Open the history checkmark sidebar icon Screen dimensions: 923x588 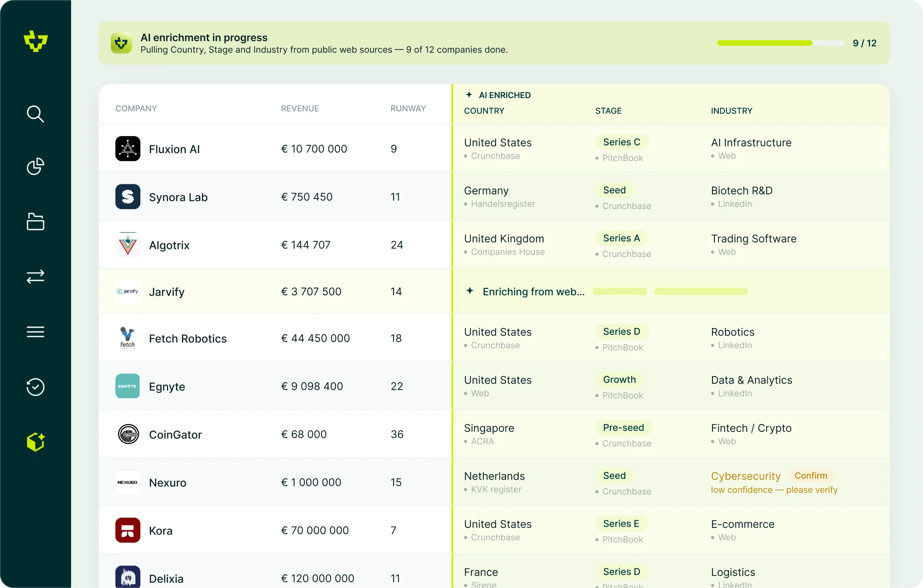[x=35, y=387]
